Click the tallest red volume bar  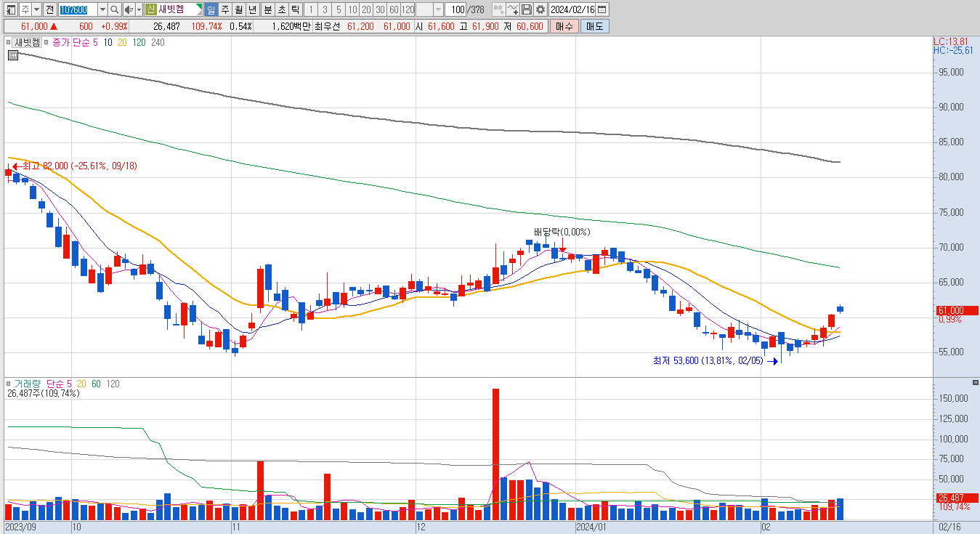click(495, 454)
